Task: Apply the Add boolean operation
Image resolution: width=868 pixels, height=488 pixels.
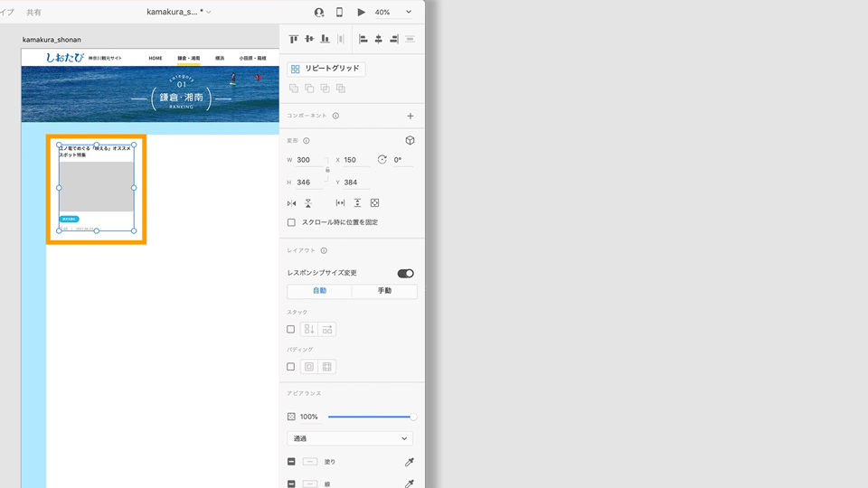Action: 294,89
